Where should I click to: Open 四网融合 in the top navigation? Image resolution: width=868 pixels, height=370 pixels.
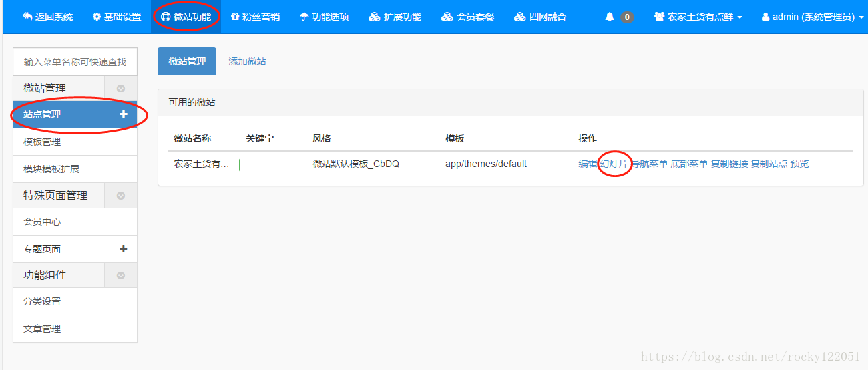540,17
